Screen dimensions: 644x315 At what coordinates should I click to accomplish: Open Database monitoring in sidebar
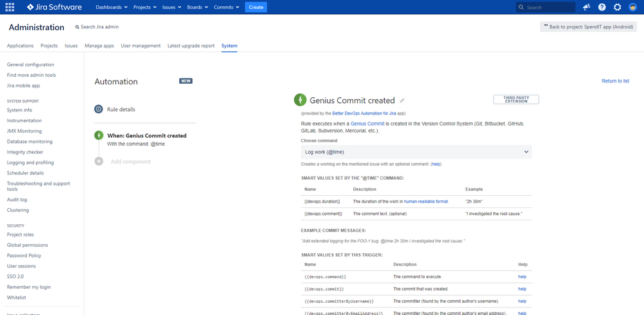click(30, 142)
